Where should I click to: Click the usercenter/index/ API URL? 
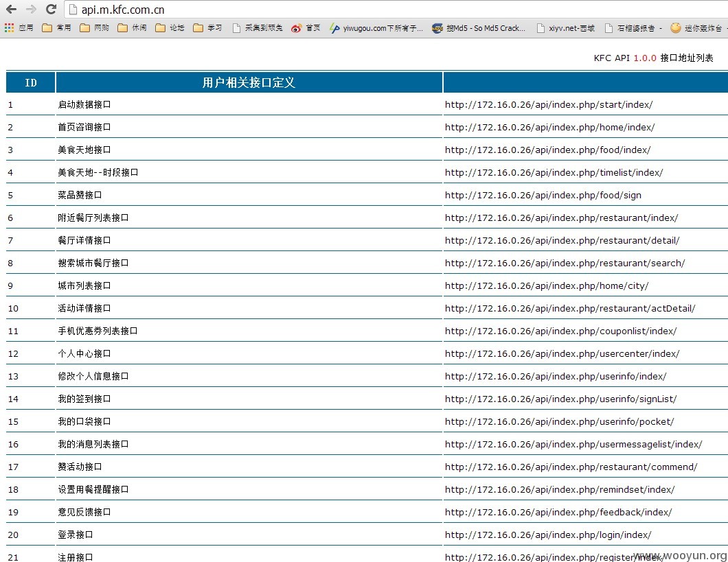click(562, 354)
